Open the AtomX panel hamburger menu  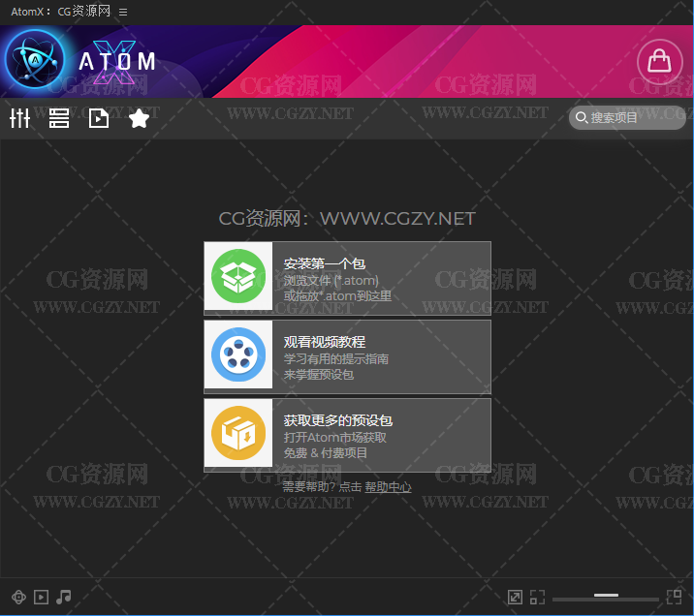coord(123,12)
